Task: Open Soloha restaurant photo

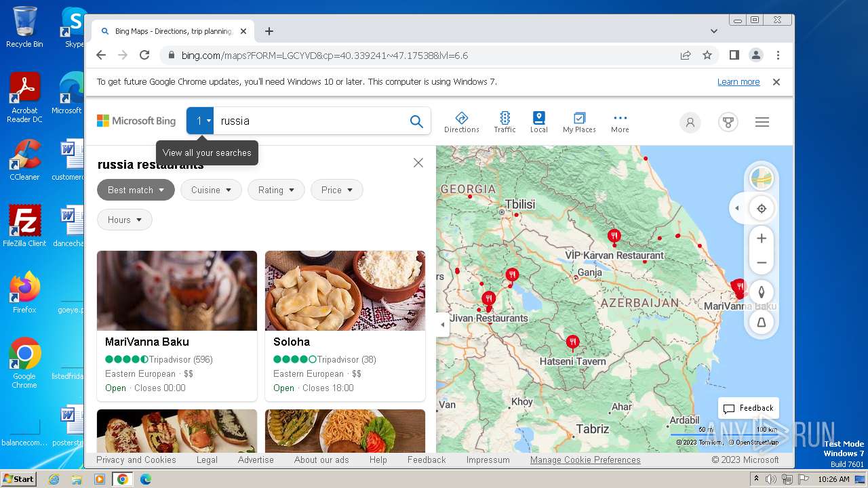Action: tap(345, 291)
